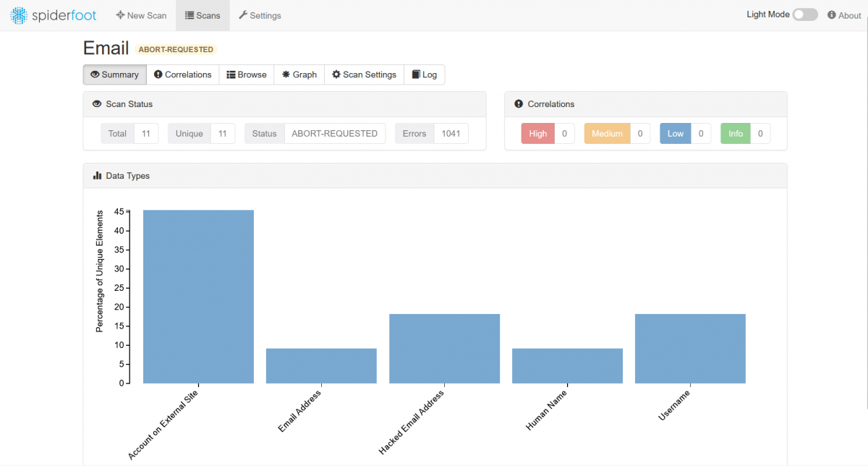The image size is (868, 466).
Task: View the scan Log tab
Action: [x=425, y=75]
